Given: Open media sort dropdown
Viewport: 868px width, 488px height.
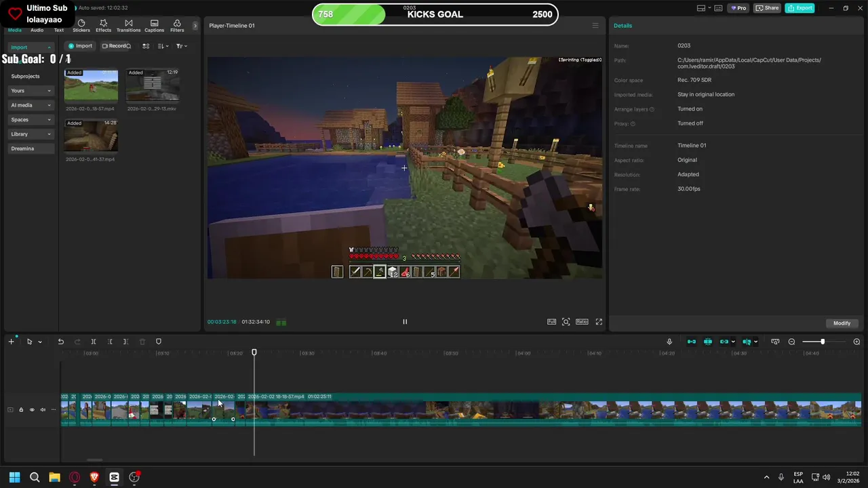Looking at the screenshot, I should [163, 46].
